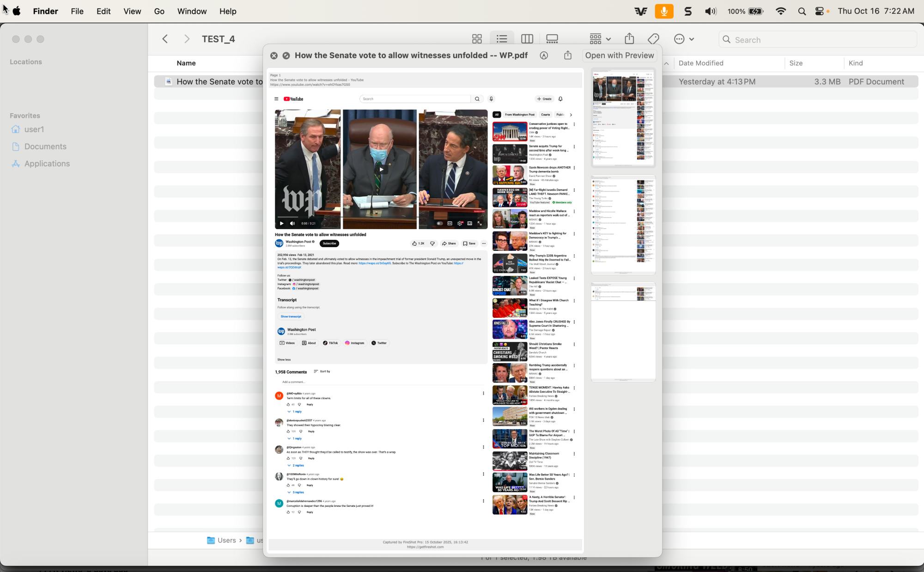
Task: Switch Finder to list view
Action: [502, 39]
